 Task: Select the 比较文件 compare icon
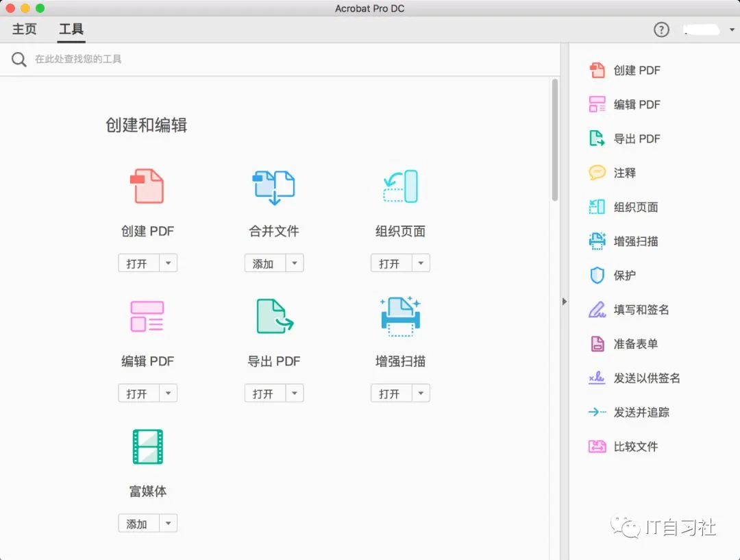coord(597,446)
